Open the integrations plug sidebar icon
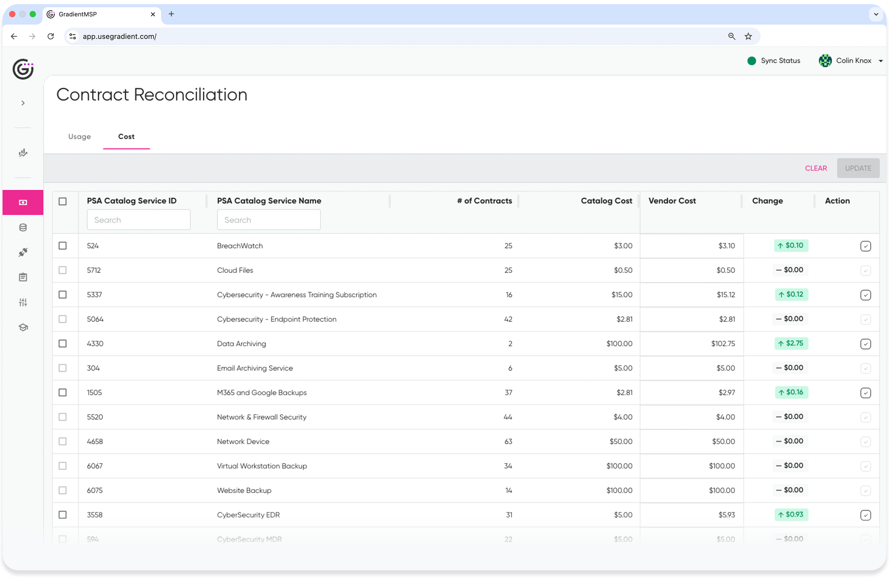 click(x=23, y=252)
